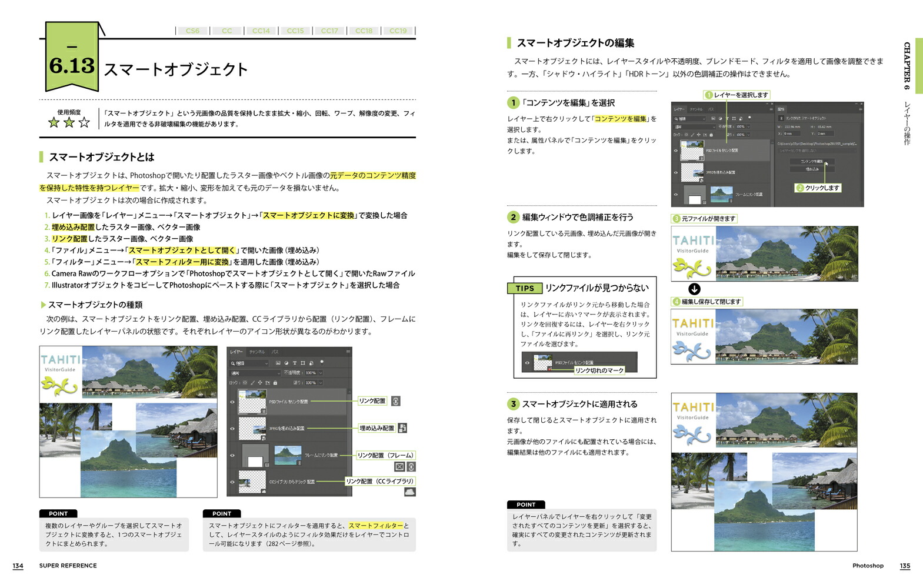The image size is (923, 588).
Task: Toggle type layer filter in four-layer Layers panel
Action: tap(295, 363)
